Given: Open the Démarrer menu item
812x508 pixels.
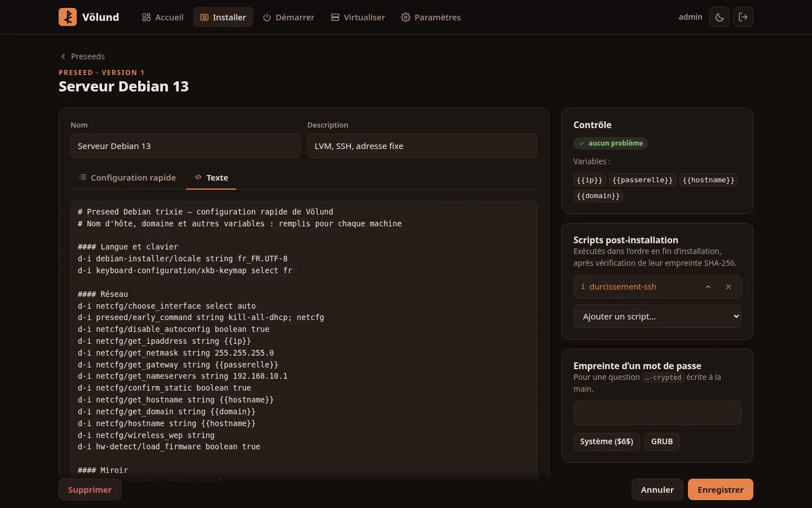Looking at the screenshot, I should pos(289,17).
